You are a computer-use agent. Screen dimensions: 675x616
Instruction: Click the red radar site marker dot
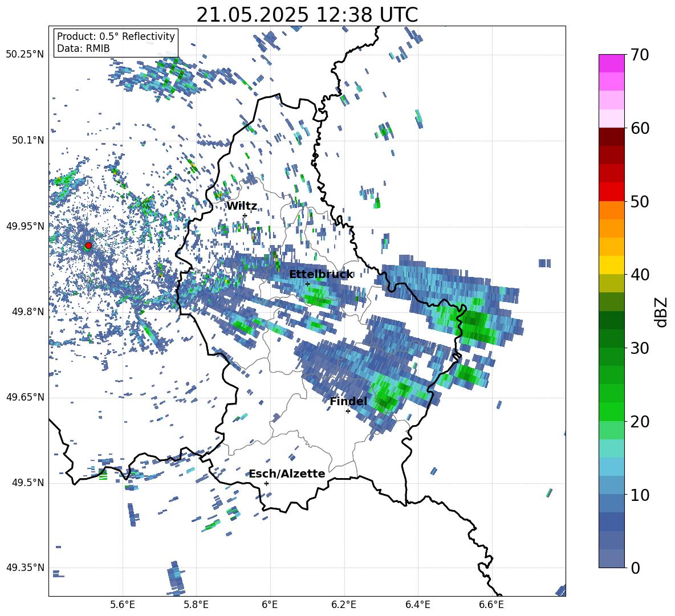88,246
